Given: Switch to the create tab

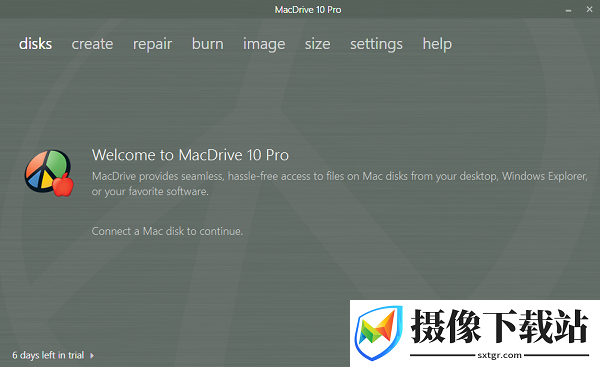Looking at the screenshot, I should click(x=92, y=44).
